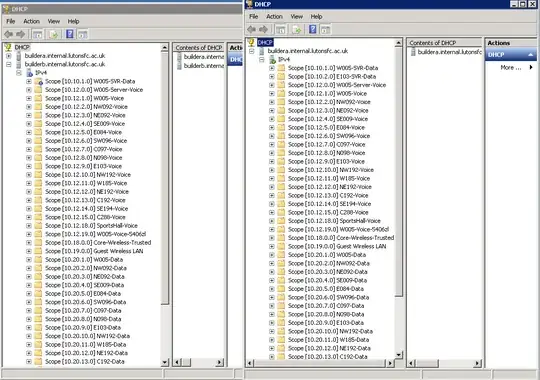Click Forward arrow in left DHCP window toolbar

(21, 34)
